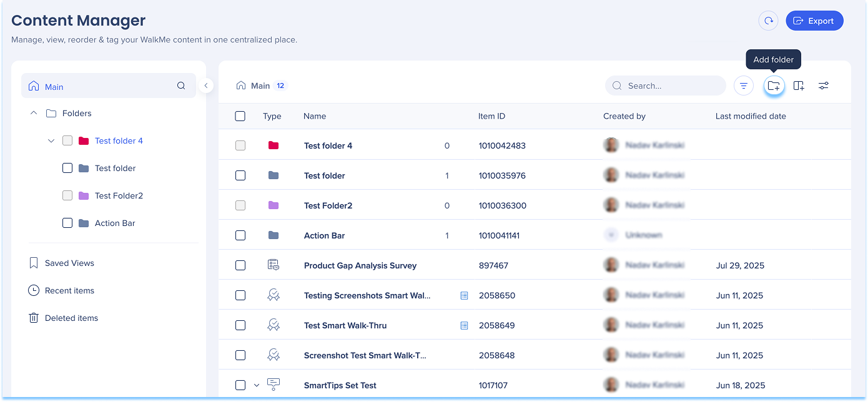Click the red Test folder 4 icon in table
This screenshot has height=402, width=868.
273,145
